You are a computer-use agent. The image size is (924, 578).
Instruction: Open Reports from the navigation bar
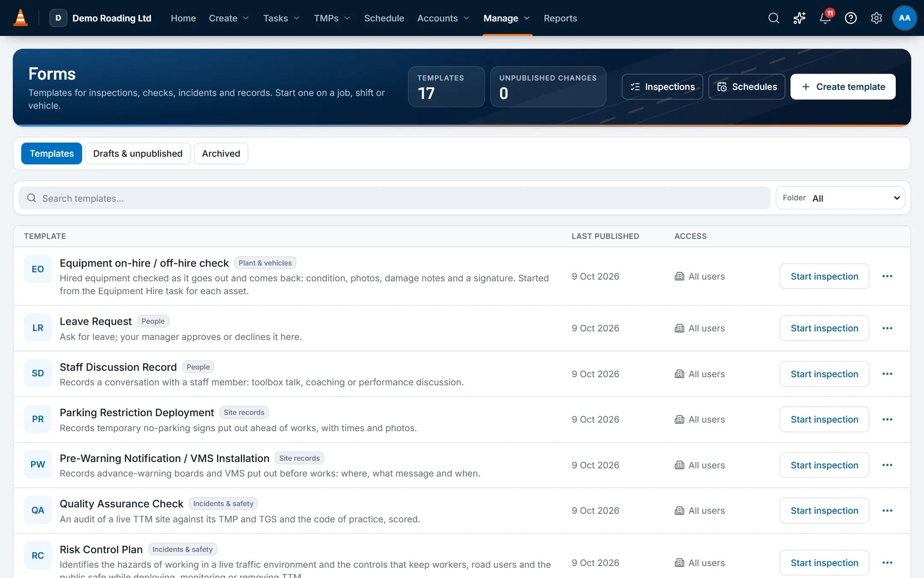[x=560, y=18]
